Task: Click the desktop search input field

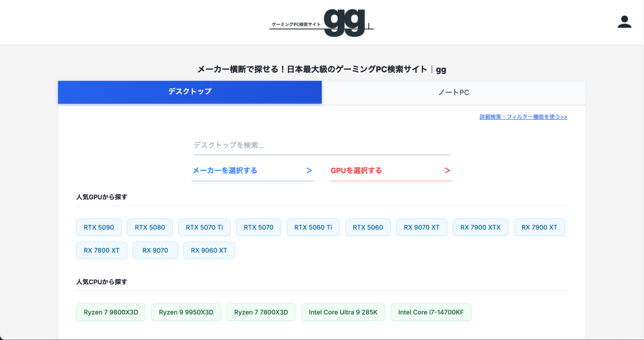Action: [x=321, y=146]
